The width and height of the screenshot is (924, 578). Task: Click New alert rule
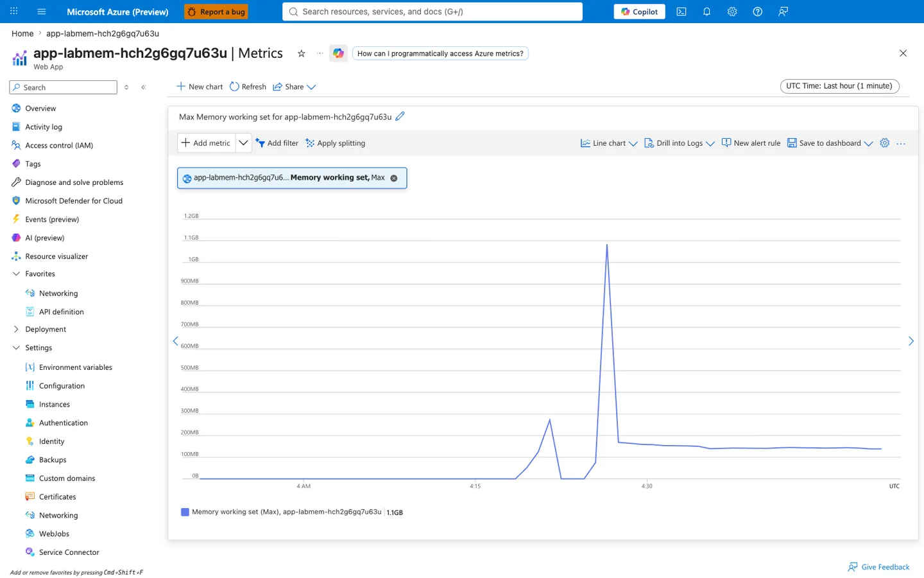click(751, 143)
